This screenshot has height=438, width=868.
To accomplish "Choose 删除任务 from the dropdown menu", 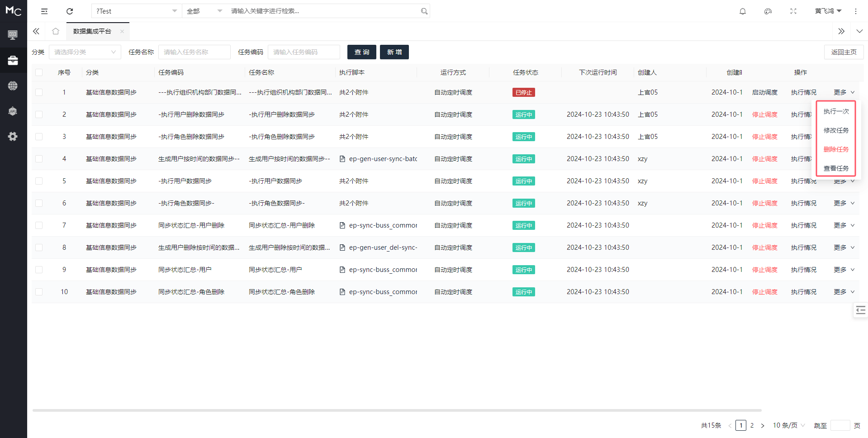I will (836, 149).
